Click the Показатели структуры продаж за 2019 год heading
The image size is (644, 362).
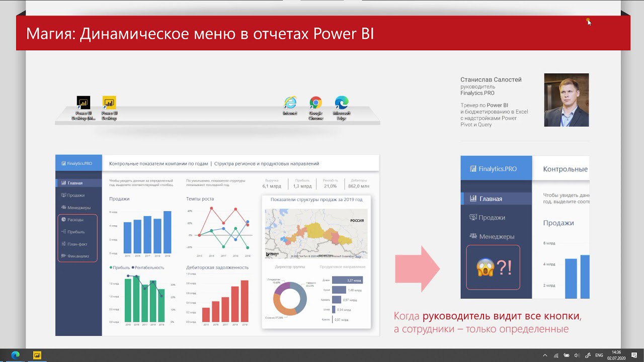tap(316, 200)
